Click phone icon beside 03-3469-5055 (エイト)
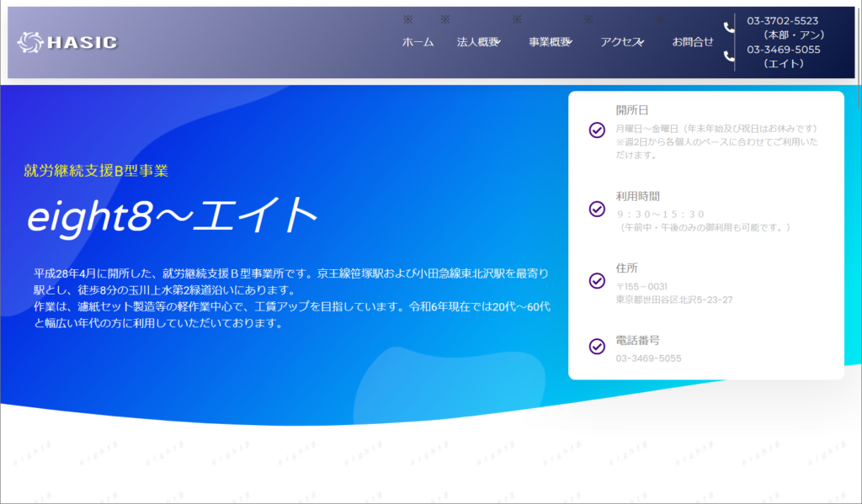The height and width of the screenshot is (504, 862). click(729, 56)
